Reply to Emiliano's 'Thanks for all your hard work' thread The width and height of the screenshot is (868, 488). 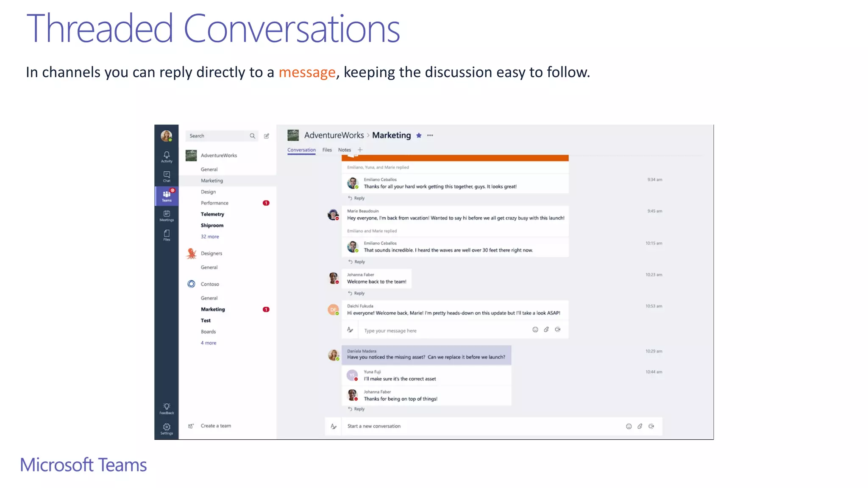coord(356,198)
